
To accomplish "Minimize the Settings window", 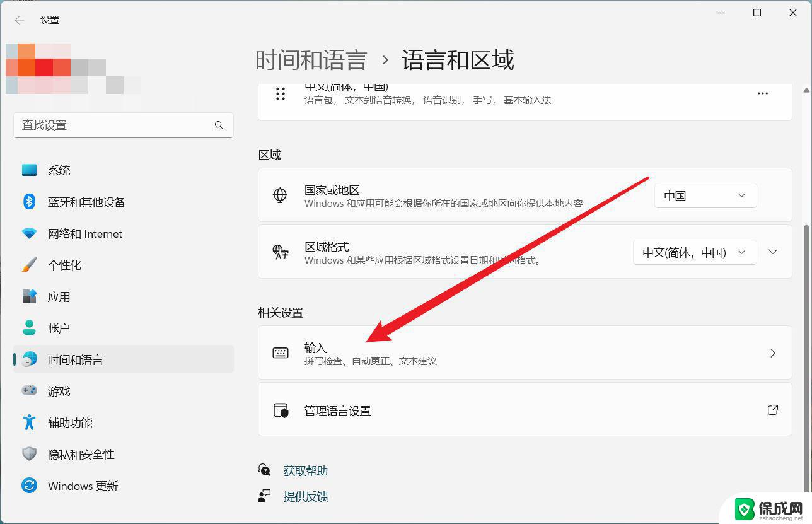I will [x=721, y=13].
